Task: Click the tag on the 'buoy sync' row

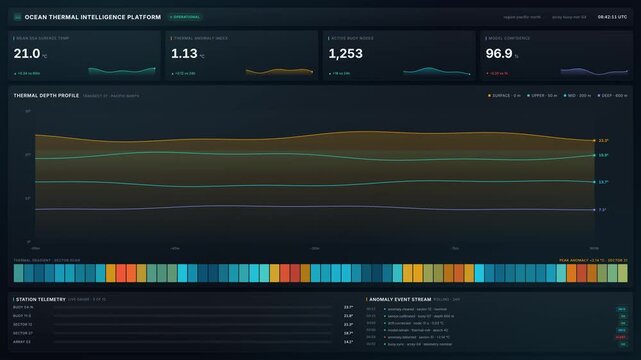Action: click(623, 344)
